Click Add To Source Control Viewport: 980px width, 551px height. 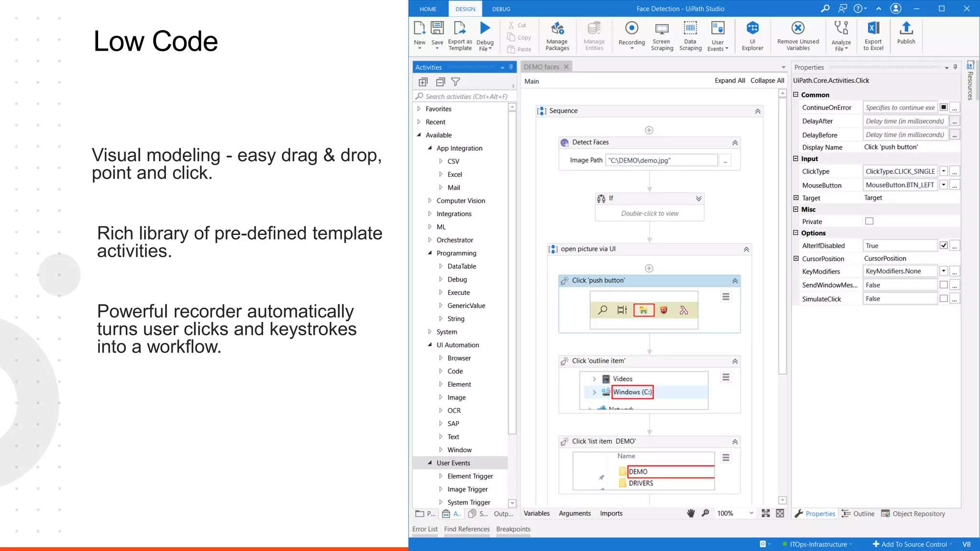[910, 544]
